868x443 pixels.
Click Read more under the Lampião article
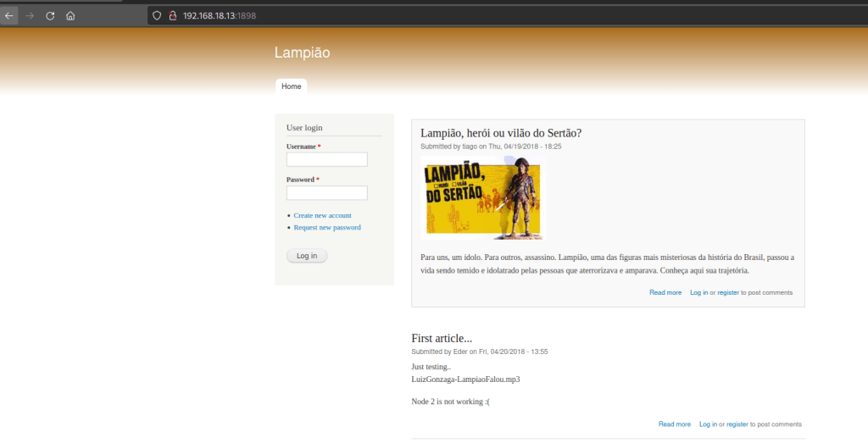click(x=665, y=292)
